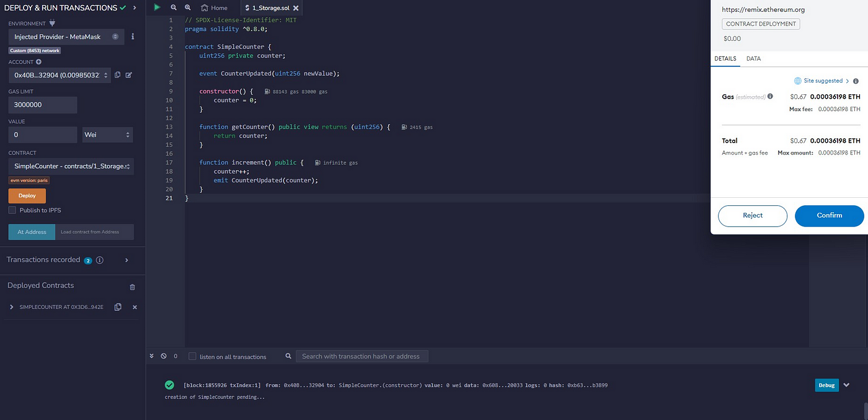Screen dimensions: 868x420
Task: Show info icon next to Gas estimated
Action: [x=770, y=96]
